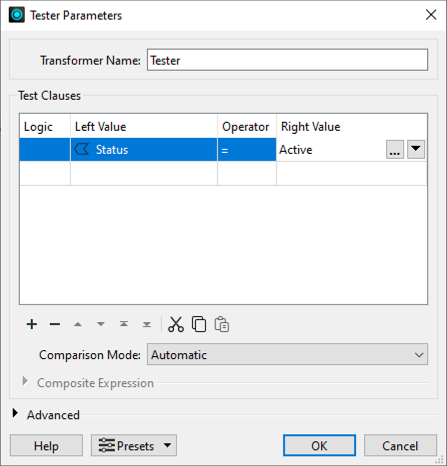Copy the selected clause
Image resolution: width=447 pixels, height=466 pixels.
point(199,324)
